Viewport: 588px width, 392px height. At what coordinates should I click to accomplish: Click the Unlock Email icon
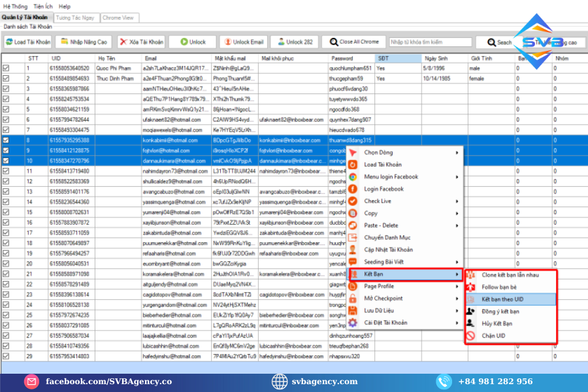coord(226,42)
